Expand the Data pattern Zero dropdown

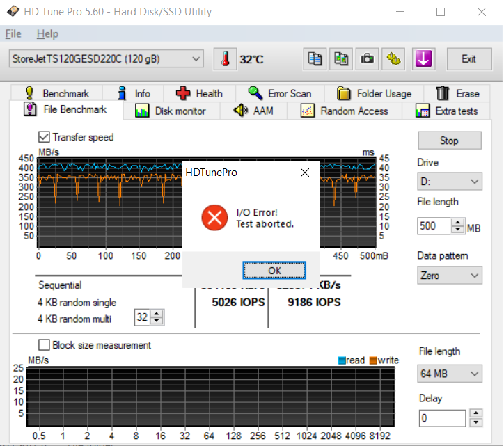coord(450,276)
